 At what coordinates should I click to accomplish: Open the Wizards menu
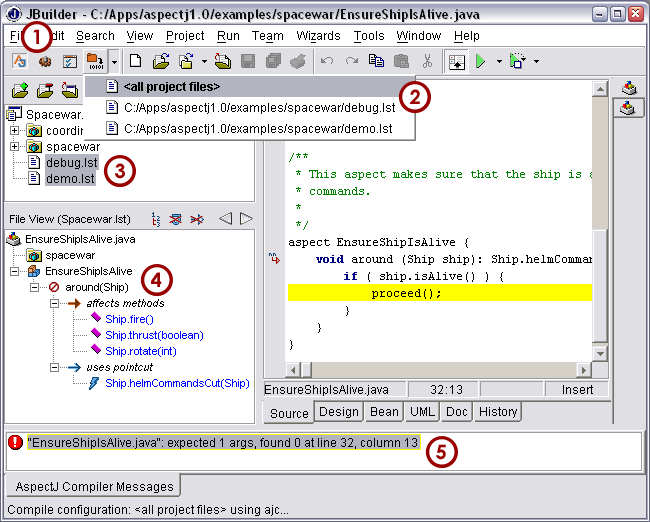coord(318,36)
